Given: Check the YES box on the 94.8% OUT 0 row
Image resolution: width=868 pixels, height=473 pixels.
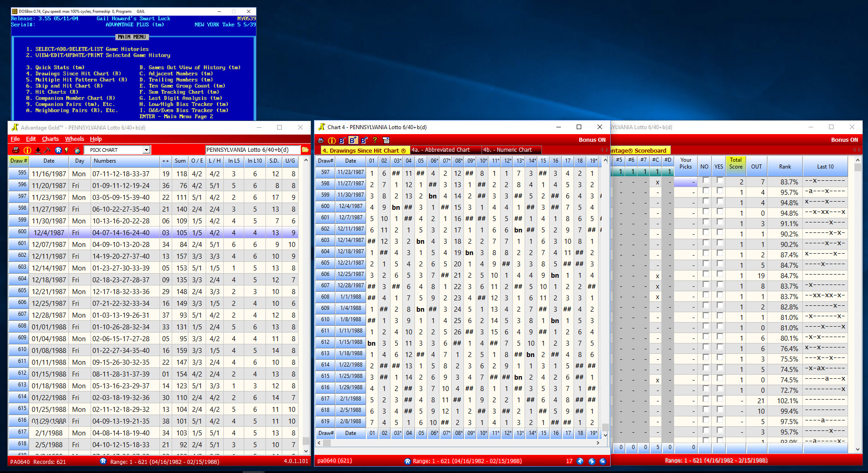Looking at the screenshot, I should coord(719,212).
